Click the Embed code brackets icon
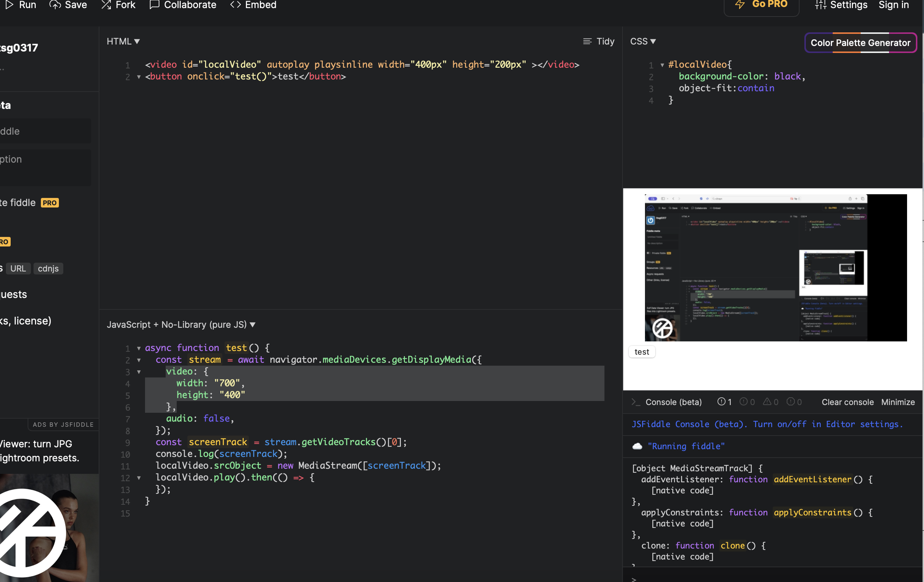This screenshot has width=924, height=582. pyautogui.click(x=235, y=5)
